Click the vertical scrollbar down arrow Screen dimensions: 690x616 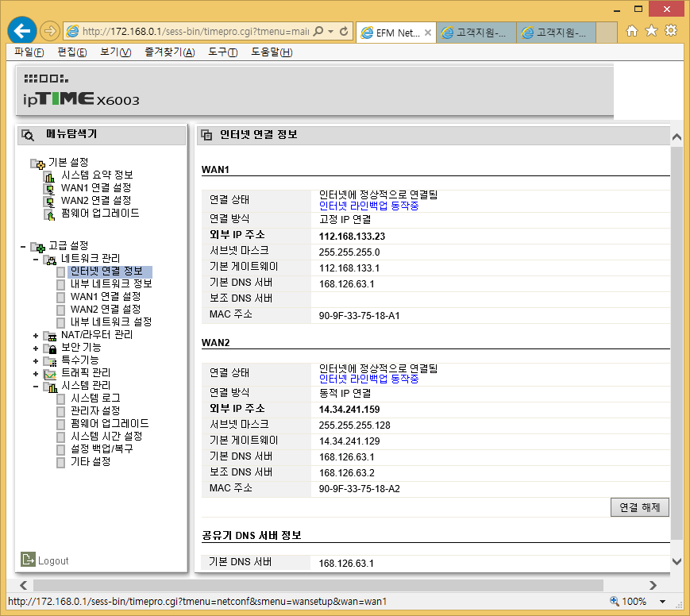(x=677, y=561)
